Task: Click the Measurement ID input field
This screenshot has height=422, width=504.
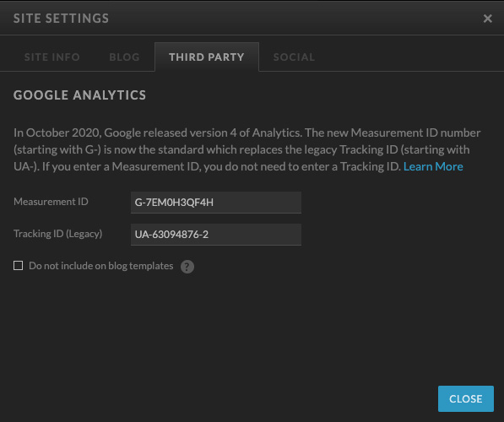Action: pyautogui.click(x=216, y=203)
